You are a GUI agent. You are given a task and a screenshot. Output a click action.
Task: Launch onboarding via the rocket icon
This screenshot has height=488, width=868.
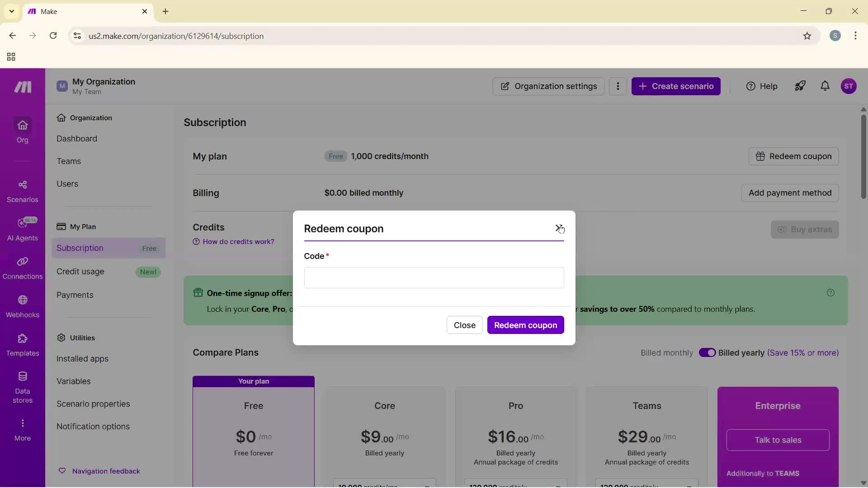click(800, 86)
